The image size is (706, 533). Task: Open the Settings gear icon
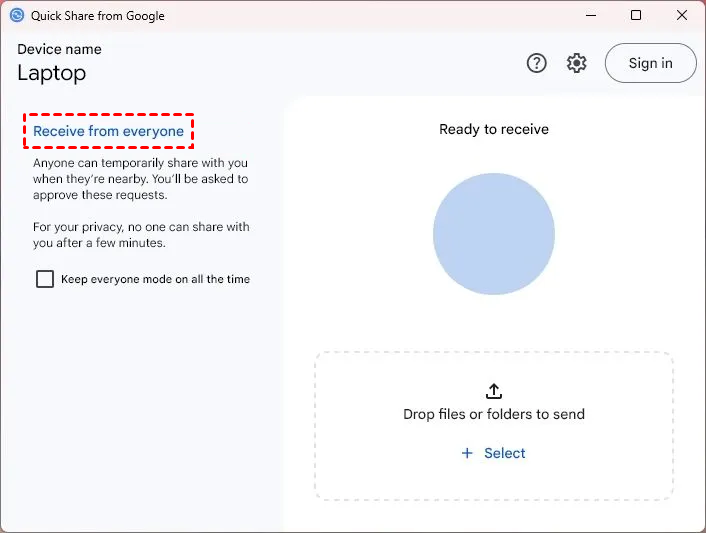click(577, 63)
